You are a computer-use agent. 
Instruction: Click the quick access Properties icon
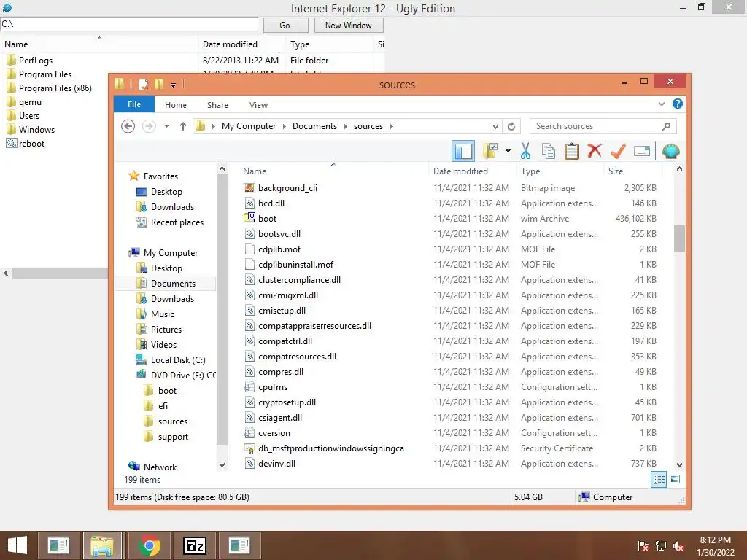tap(143, 85)
